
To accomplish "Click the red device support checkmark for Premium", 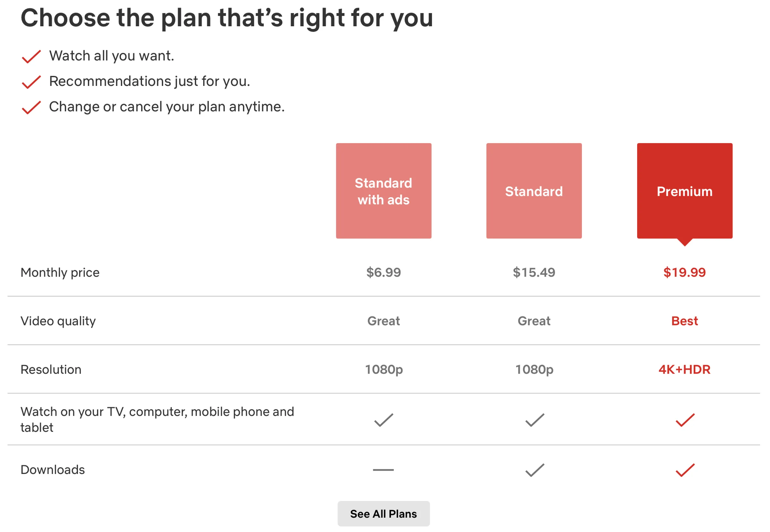I will [685, 420].
